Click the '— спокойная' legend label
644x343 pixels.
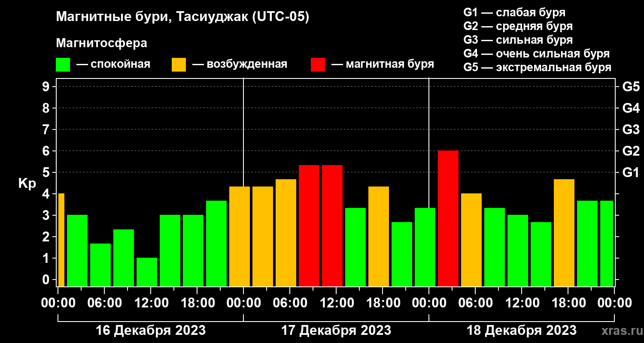(x=113, y=64)
